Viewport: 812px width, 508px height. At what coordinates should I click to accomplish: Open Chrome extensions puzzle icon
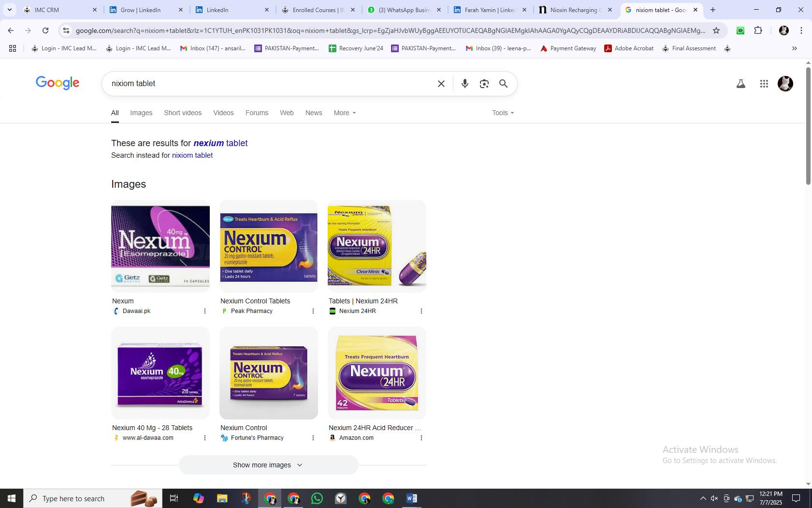(758, 30)
